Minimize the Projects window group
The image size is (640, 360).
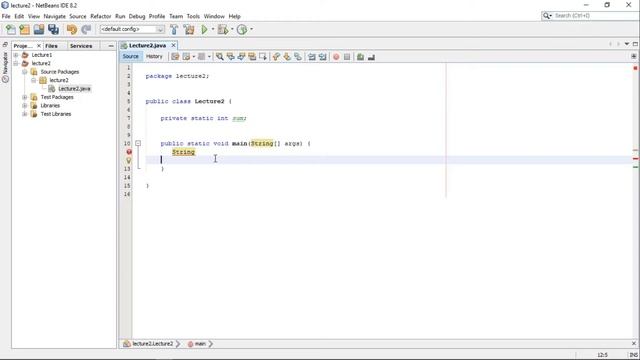click(111, 46)
